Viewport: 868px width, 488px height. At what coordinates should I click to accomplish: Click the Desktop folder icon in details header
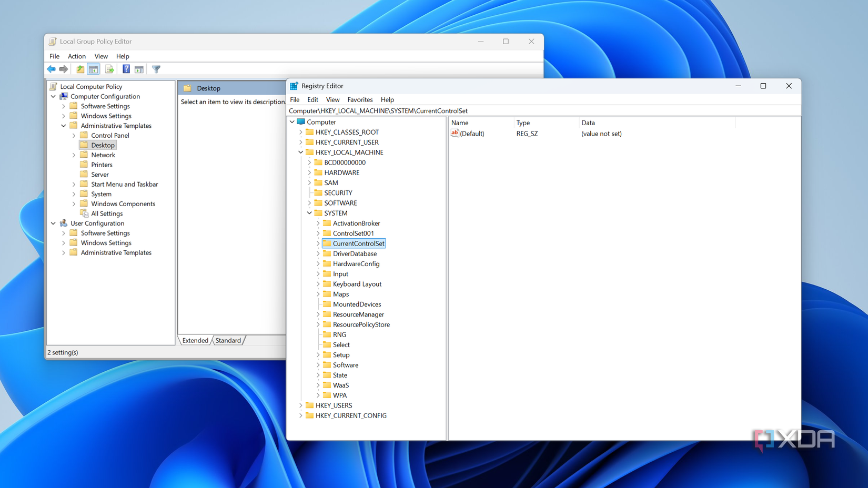coord(188,88)
